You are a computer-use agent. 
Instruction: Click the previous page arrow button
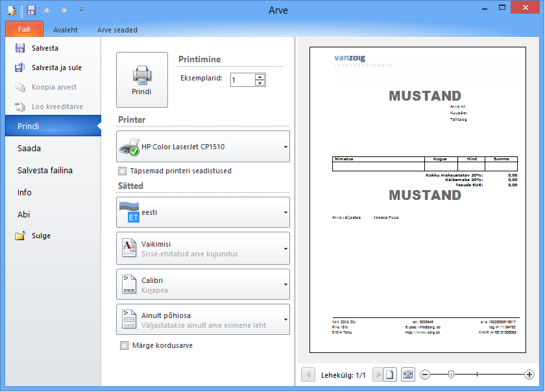click(x=308, y=374)
